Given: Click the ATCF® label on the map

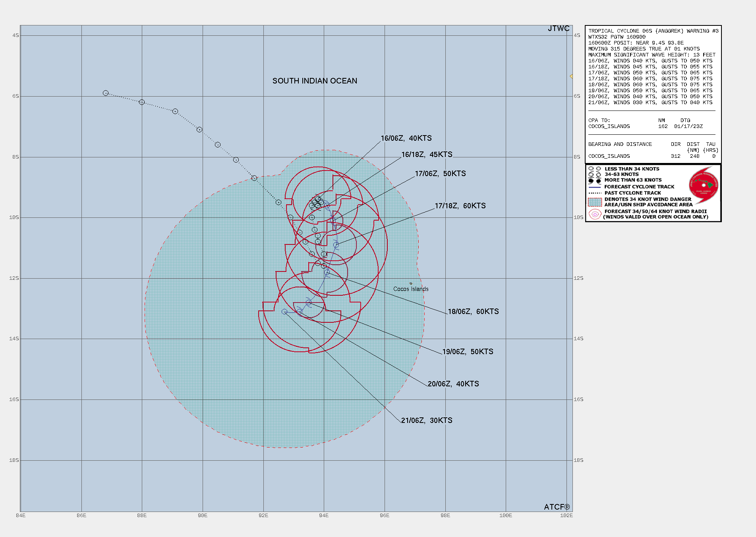Looking at the screenshot, I should tap(557, 507).
